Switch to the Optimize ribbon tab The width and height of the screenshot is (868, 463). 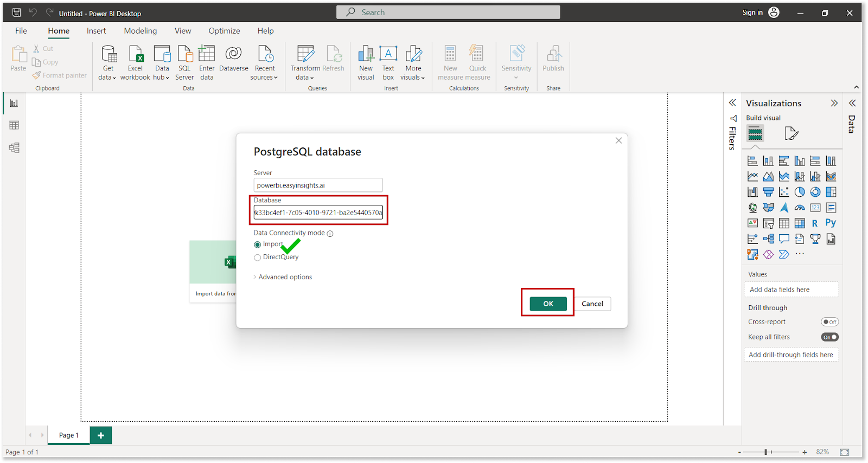(224, 31)
